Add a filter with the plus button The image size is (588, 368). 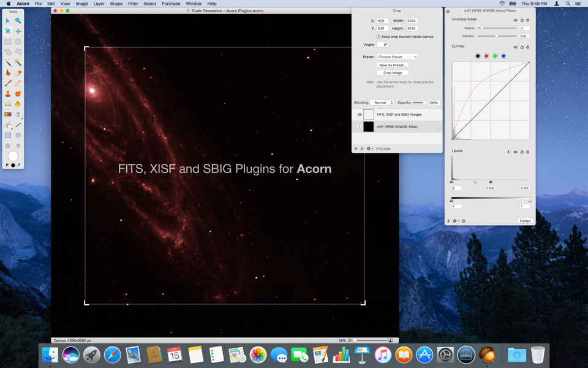pyautogui.click(x=448, y=221)
